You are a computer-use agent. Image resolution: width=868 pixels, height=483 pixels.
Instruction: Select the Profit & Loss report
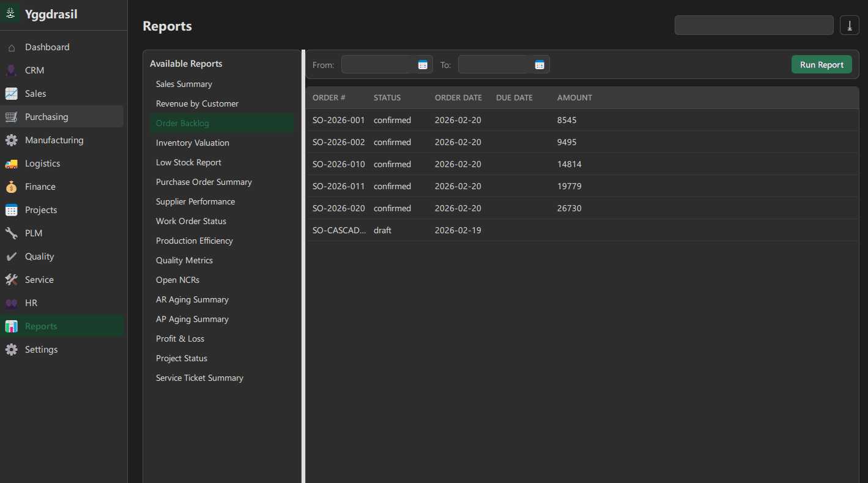click(180, 338)
